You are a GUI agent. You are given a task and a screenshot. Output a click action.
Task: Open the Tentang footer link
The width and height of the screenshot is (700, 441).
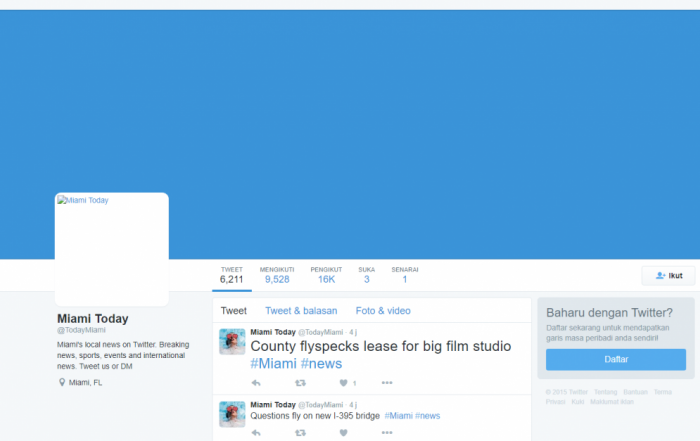pyautogui.click(x=605, y=392)
